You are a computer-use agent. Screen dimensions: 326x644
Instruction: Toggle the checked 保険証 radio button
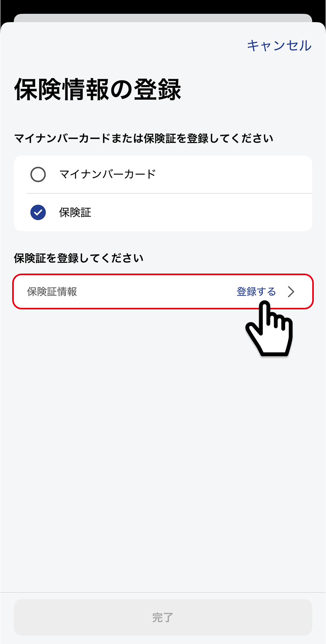pyautogui.click(x=38, y=213)
